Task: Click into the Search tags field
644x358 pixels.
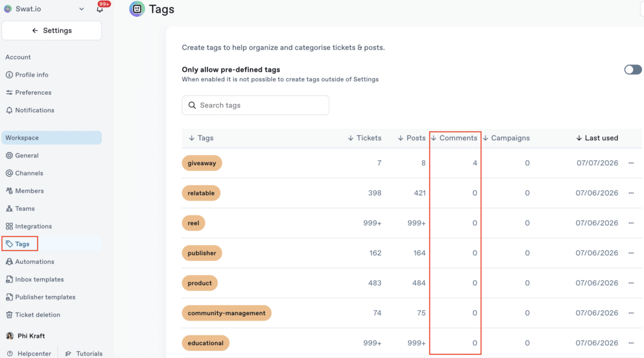Action: tap(255, 105)
